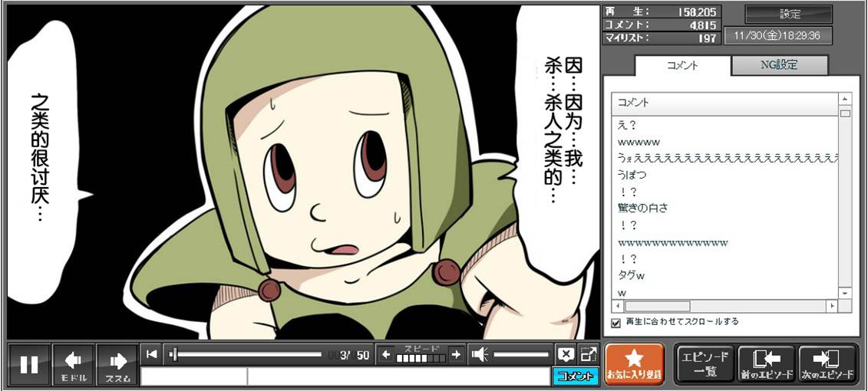Open 設定 settings button
The height and width of the screenshot is (391, 868).
789,14
